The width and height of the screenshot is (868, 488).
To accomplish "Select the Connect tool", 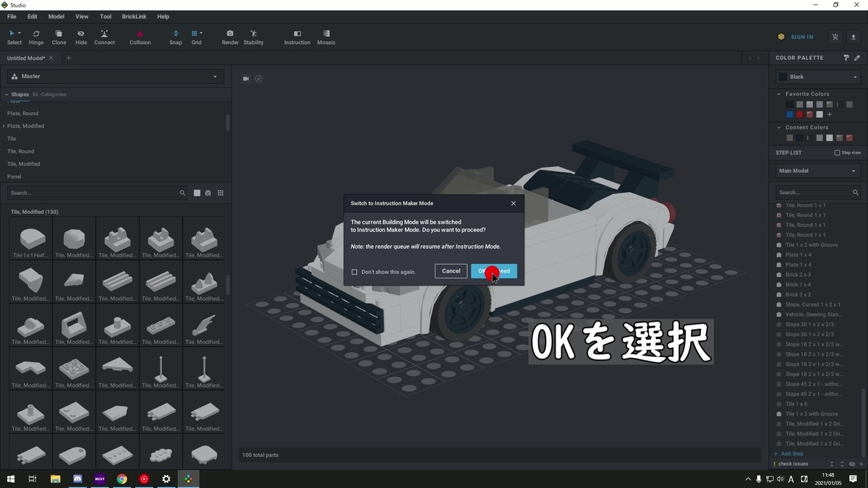I will [104, 37].
